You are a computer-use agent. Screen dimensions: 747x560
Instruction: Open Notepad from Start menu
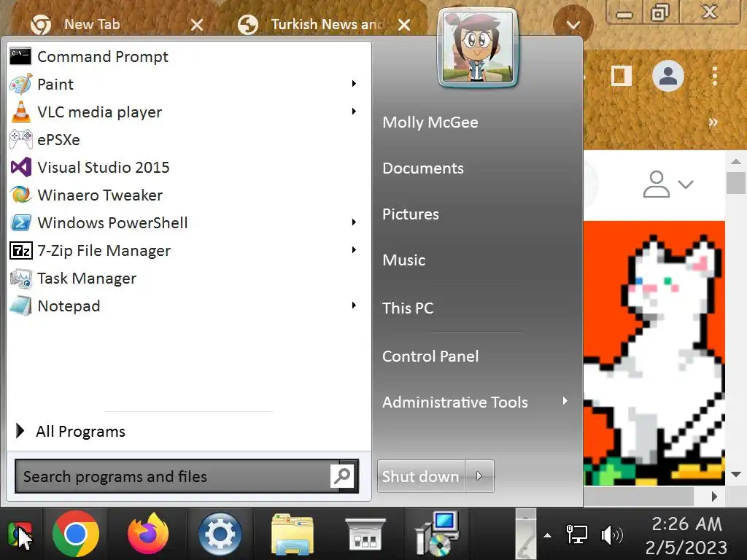189,306
